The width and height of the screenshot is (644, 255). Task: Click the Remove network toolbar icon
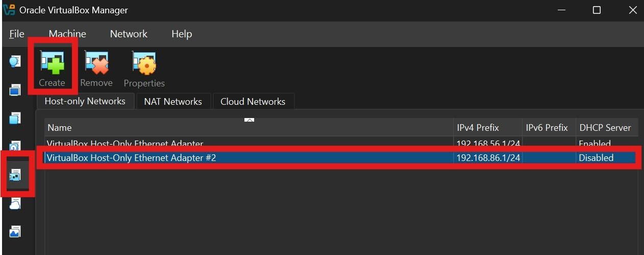tap(96, 64)
